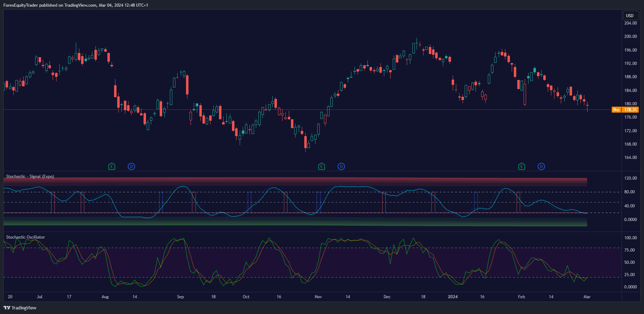
Task: Click the 164.00 price axis label
Action: tap(630, 158)
